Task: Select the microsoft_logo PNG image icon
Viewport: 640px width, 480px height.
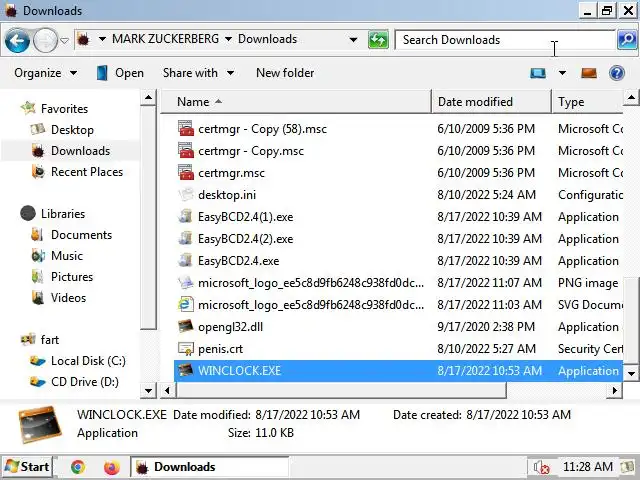Action: click(x=185, y=282)
